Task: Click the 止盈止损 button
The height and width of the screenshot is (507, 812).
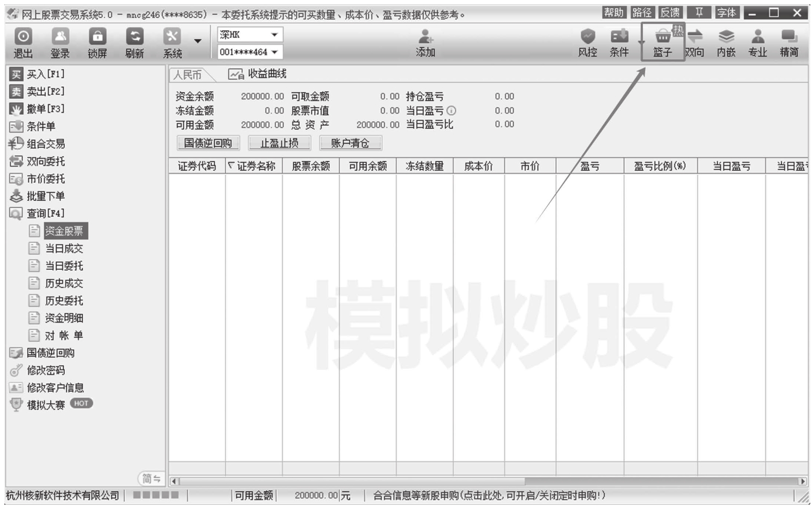Action: (279, 143)
